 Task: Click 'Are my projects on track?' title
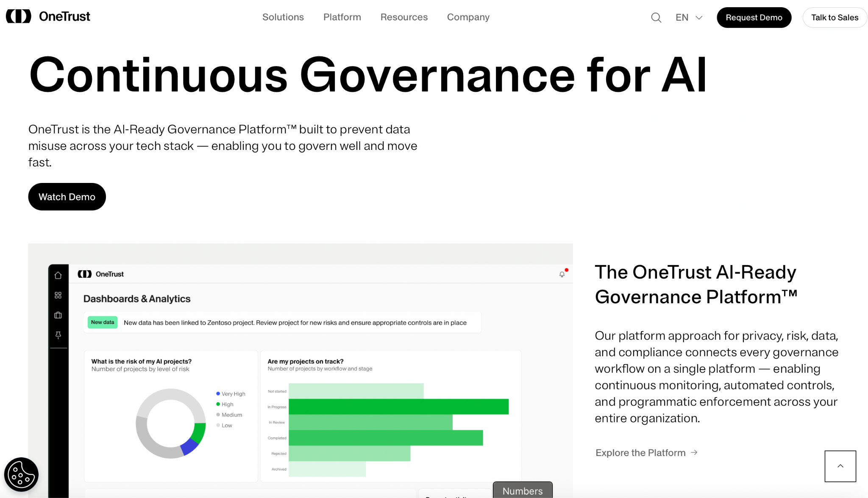pyautogui.click(x=306, y=361)
